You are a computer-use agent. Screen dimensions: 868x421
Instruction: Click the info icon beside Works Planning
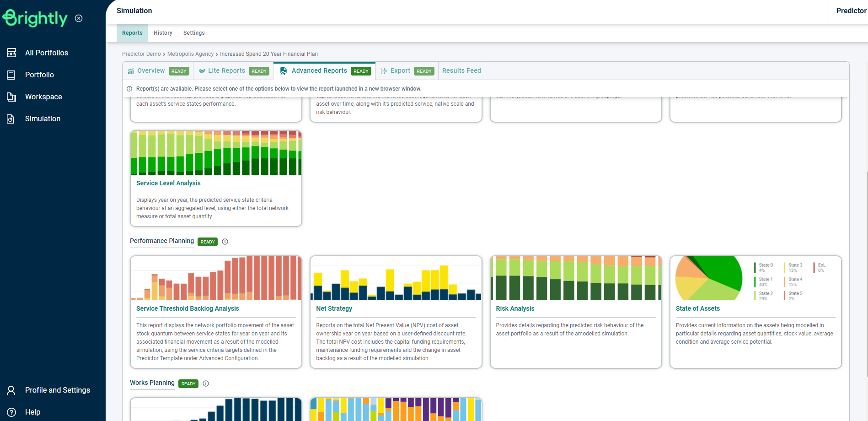coord(205,383)
